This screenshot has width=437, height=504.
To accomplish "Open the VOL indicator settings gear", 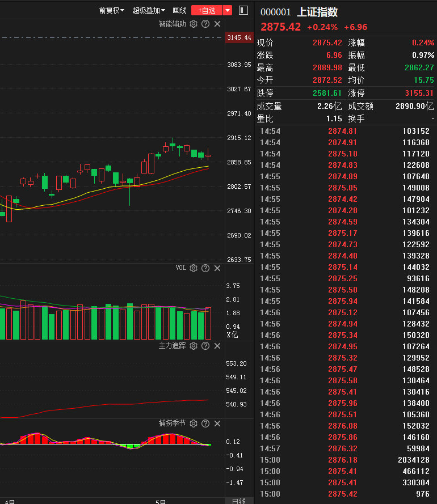I will pos(194,268).
